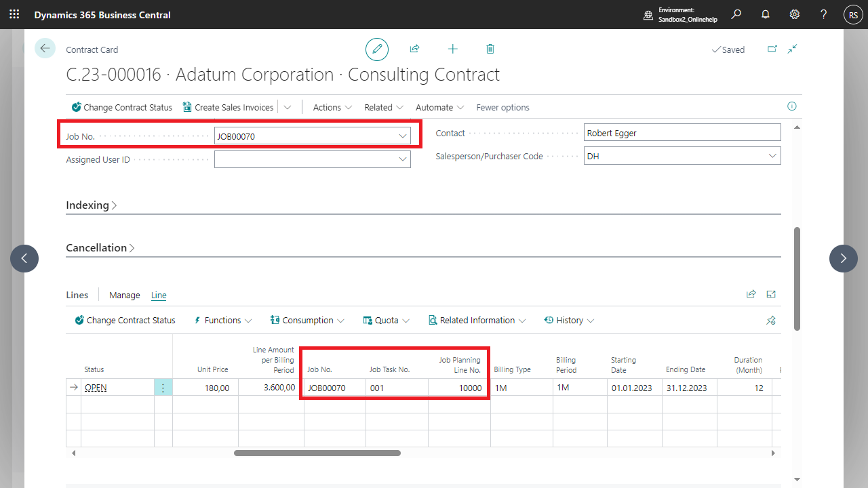Expand the Indexing section

coord(91,205)
